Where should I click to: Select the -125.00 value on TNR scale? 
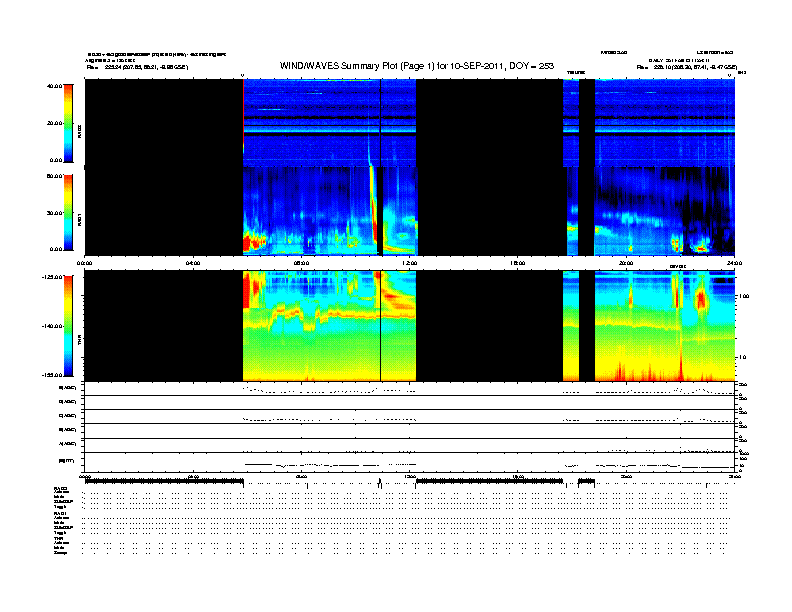click(x=53, y=277)
